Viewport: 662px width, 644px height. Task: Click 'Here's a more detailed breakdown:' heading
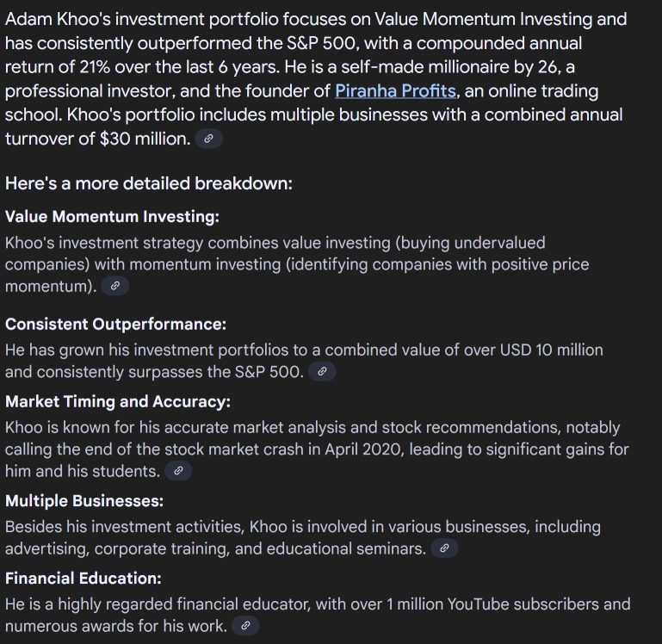tap(149, 183)
